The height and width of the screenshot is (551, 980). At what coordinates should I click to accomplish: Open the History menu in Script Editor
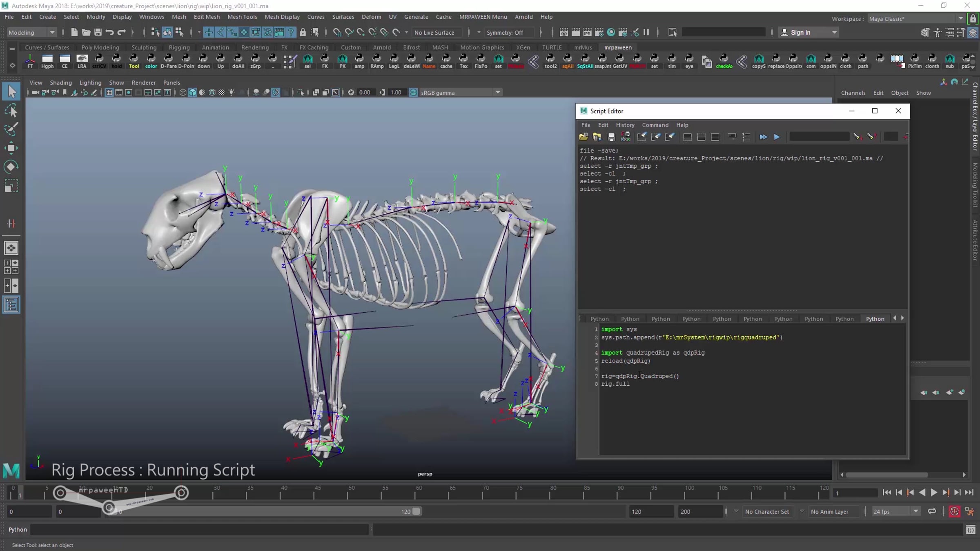click(625, 125)
